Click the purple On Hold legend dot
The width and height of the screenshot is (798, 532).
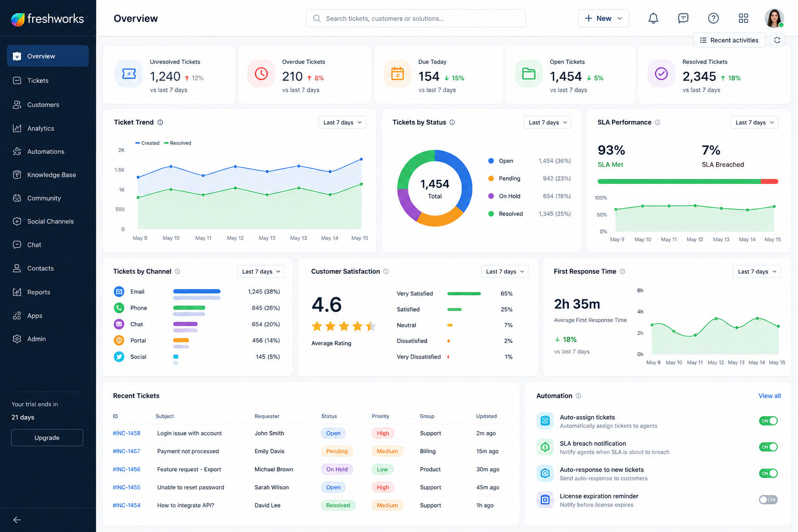(491, 196)
